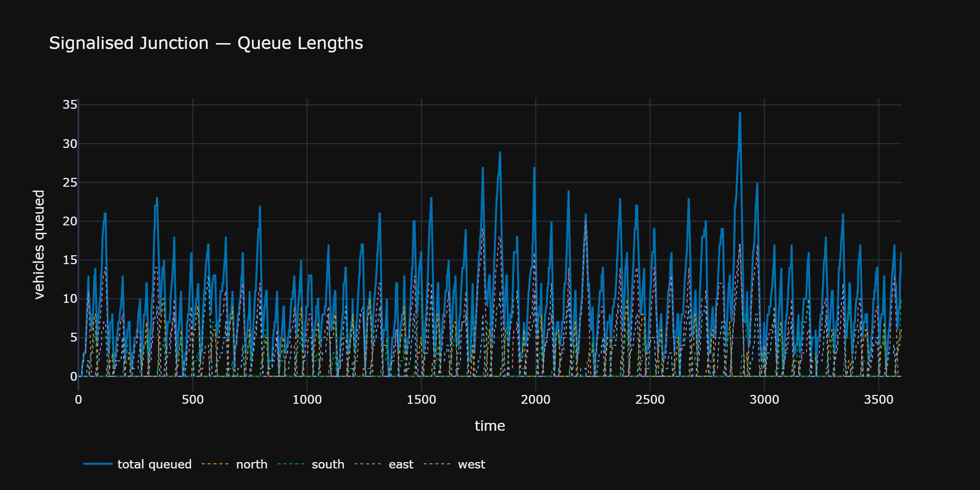Select the 10 tick on the vehicles axis
The width and height of the screenshot is (980, 490).
click(70, 298)
